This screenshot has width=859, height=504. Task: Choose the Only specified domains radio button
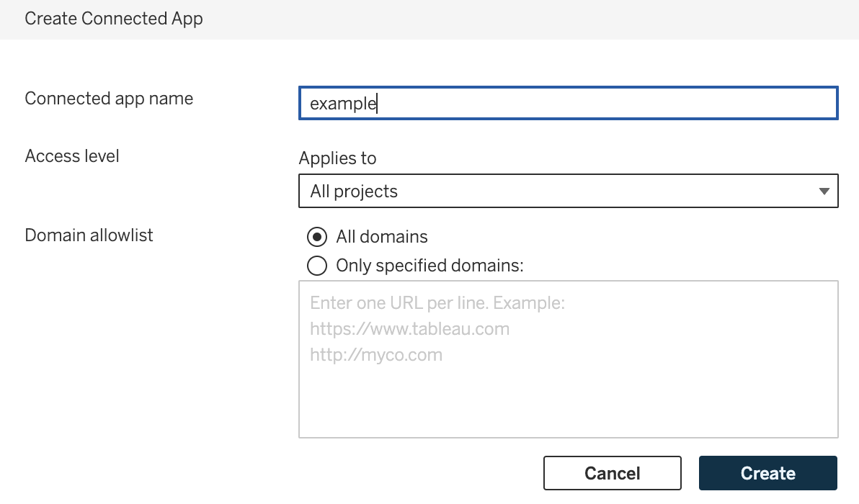pyautogui.click(x=316, y=266)
